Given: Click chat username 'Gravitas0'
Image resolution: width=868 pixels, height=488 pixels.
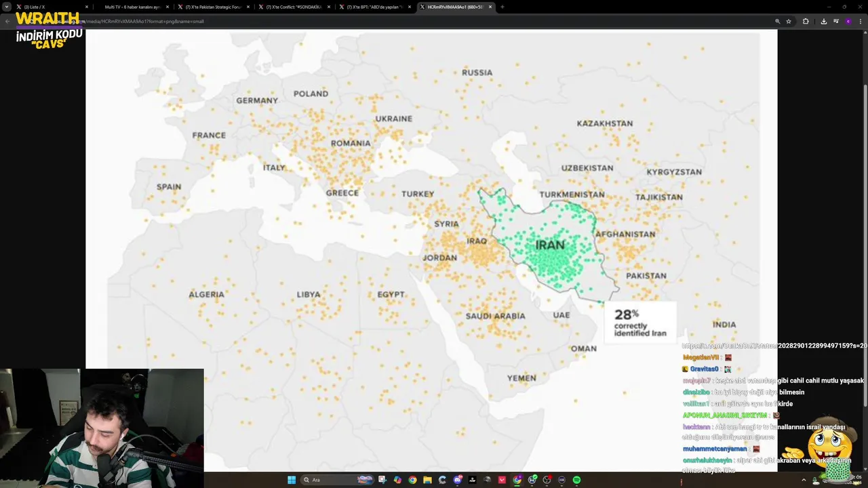Looking at the screenshot, I should click(704, 369).
